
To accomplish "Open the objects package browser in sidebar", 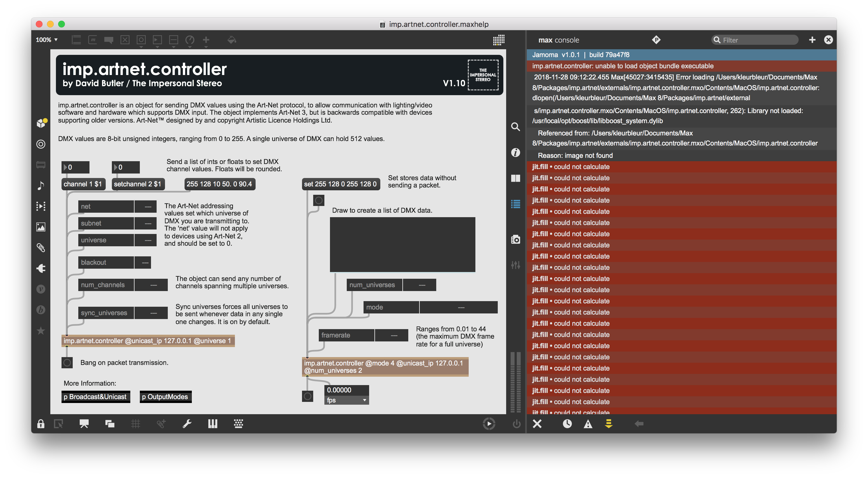I will pos(41,123).
